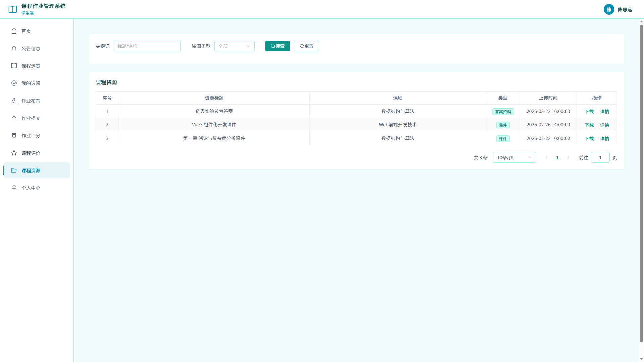The image size is (644, 362).
Task: Select page number 1 in pagination
Action: point(557,157)
